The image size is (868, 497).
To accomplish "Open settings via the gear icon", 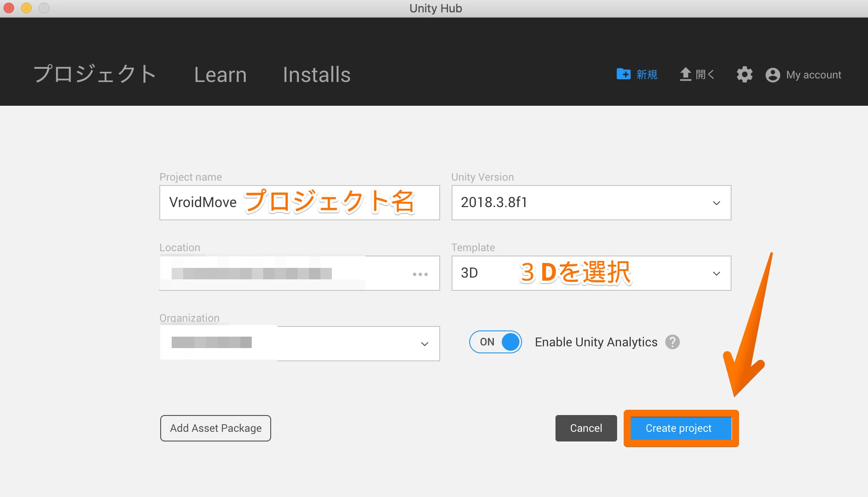I will click(744, 74).
